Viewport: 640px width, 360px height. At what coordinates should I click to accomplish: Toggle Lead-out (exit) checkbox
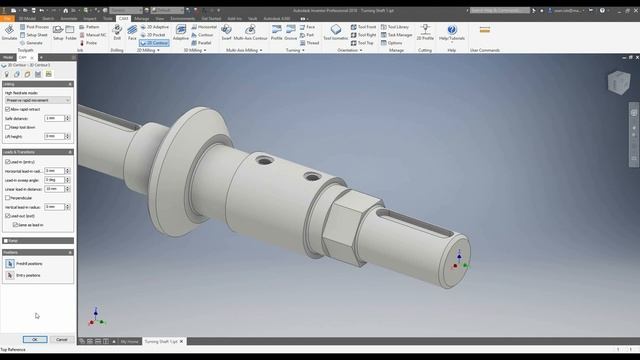coord(7,216)
